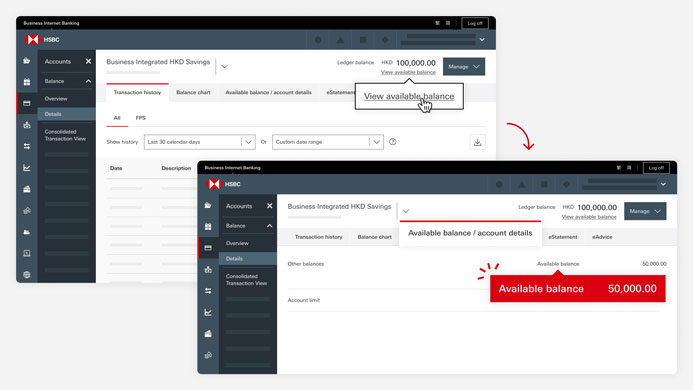Click Log off in the back window
This screenshot has height=390, width=693.
(475, 23)
